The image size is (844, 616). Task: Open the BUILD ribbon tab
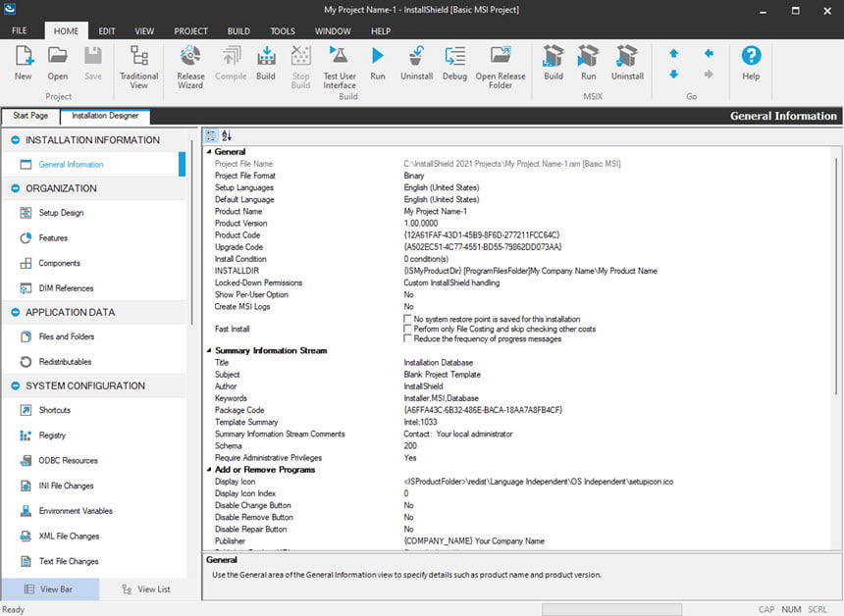238,31
